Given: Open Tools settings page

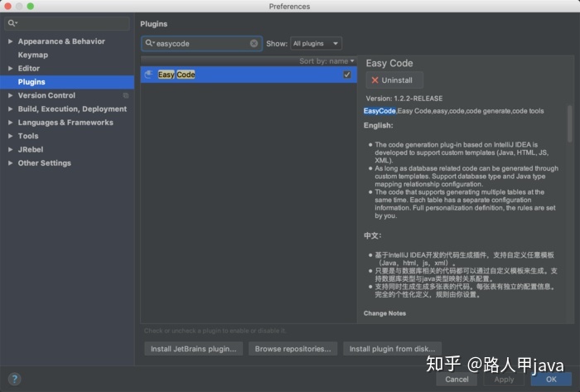Looking at the screenshot, I should point(28,136).
